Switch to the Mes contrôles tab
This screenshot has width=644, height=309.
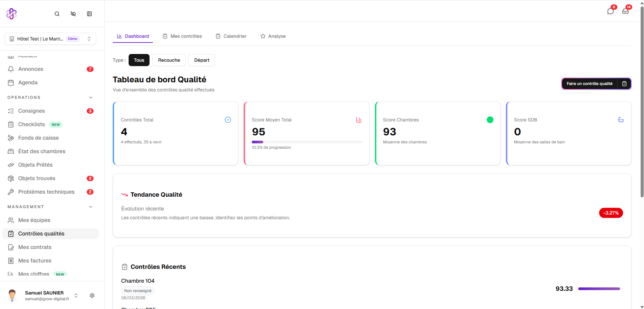pyautogui.click(x=182, y=36)
